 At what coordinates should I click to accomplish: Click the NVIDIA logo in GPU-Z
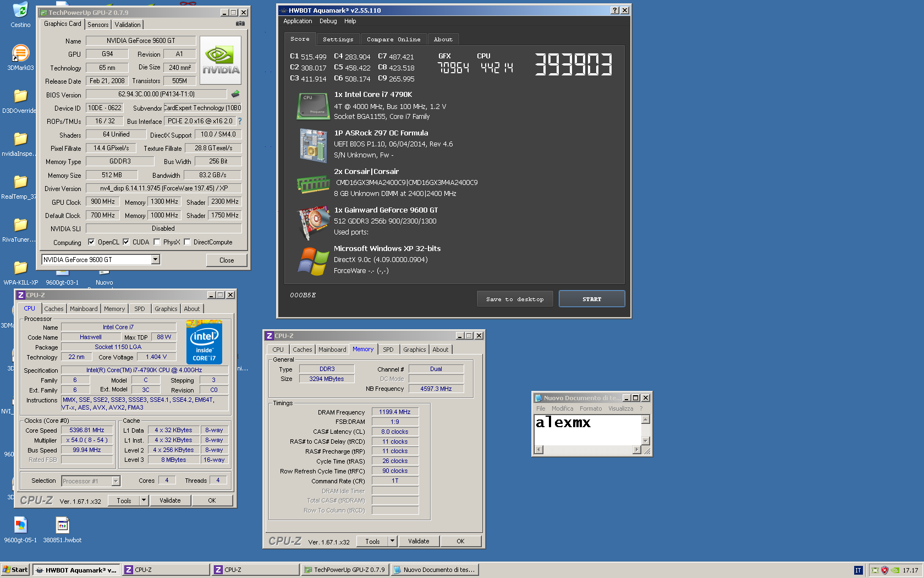[x=221, y=60]
